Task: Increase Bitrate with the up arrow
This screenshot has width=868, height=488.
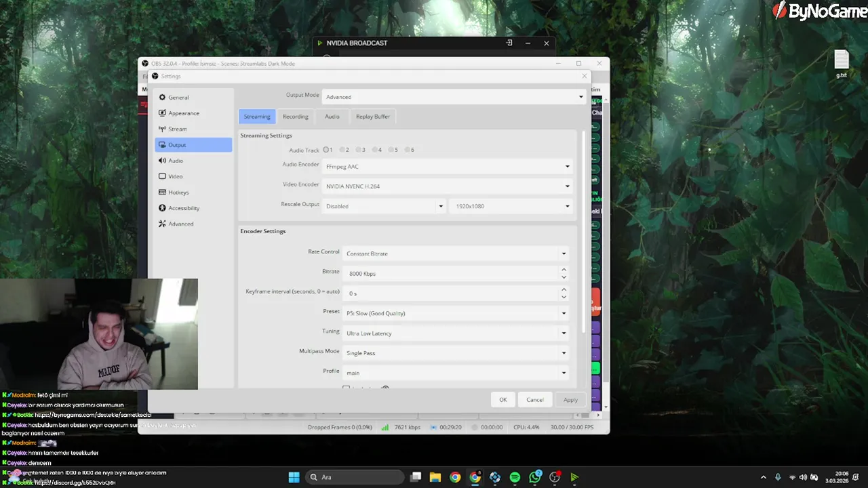Action: [564, 270]
